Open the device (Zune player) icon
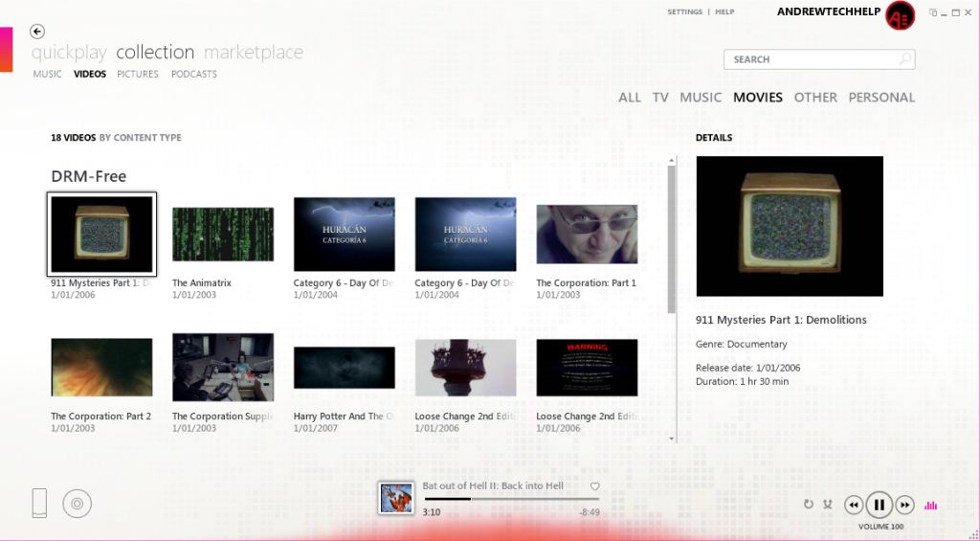This screenshot has height=541, width=980. pos(39,503)
